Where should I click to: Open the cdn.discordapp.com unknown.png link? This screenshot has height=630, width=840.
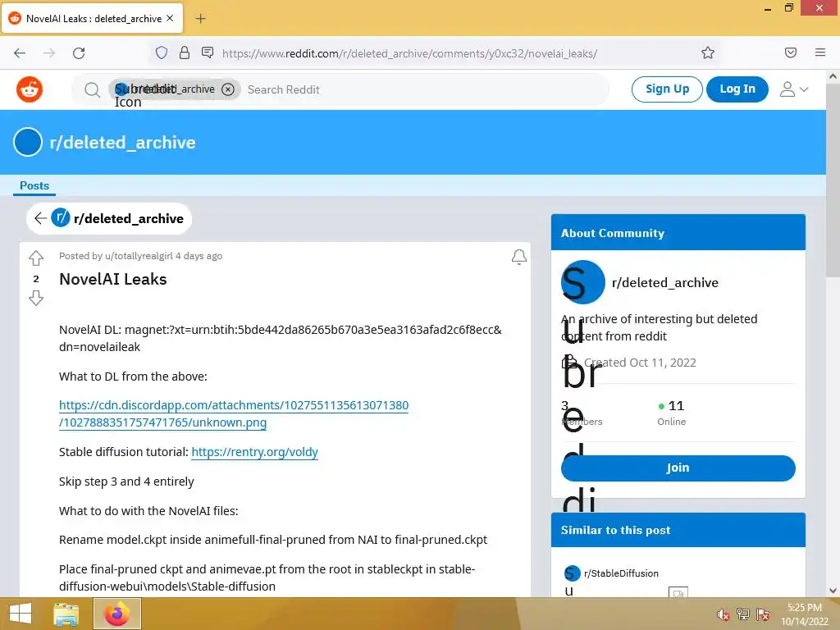coord(234,413)
